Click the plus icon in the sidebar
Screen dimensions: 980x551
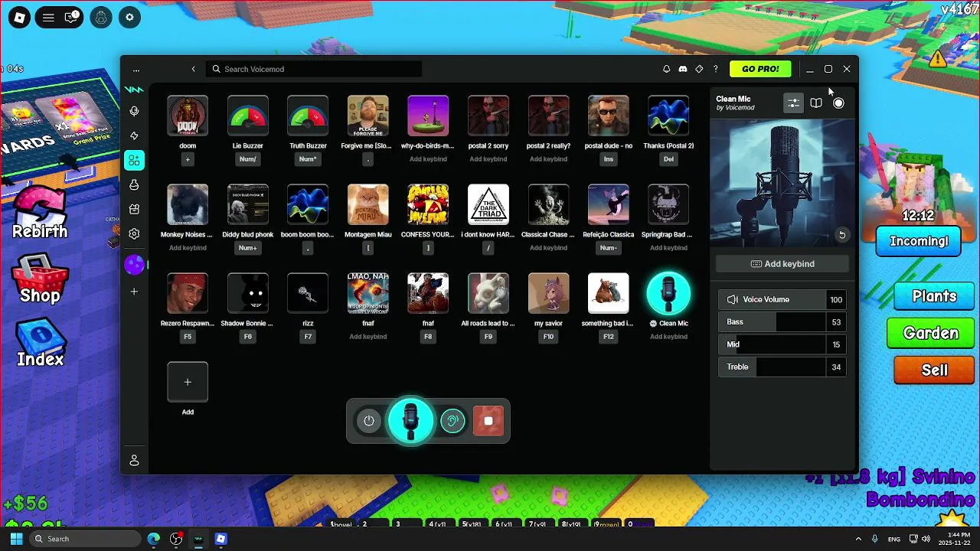134,292
